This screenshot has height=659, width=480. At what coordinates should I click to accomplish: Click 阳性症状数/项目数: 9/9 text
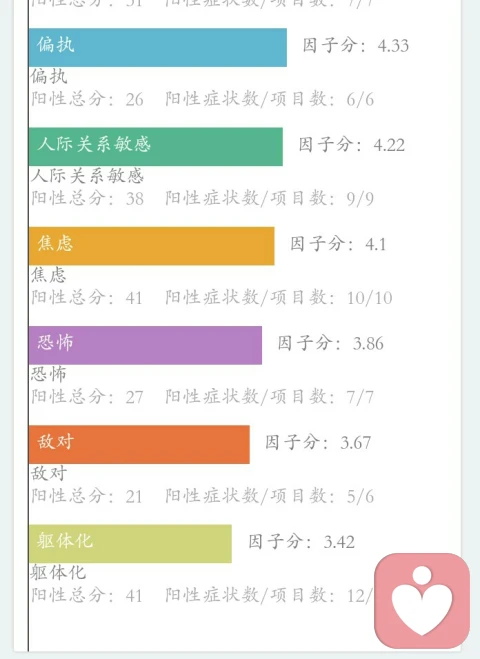pyautogui.click(x=269, y=198)
